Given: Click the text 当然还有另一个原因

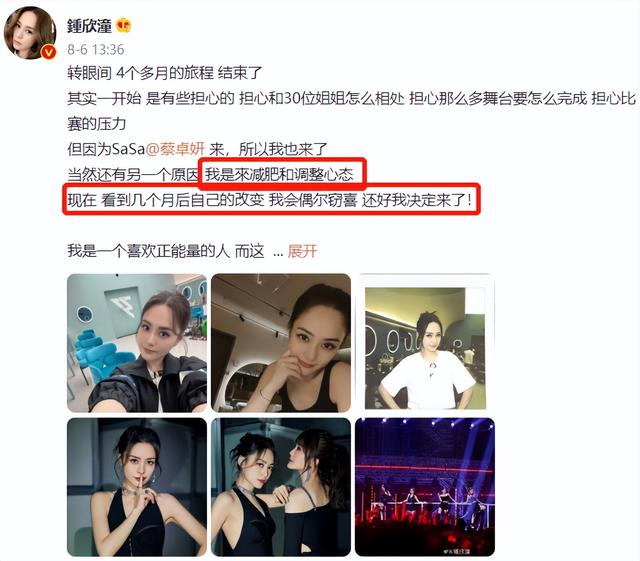Looking at the screenshot, I should (x=133, y=175).
